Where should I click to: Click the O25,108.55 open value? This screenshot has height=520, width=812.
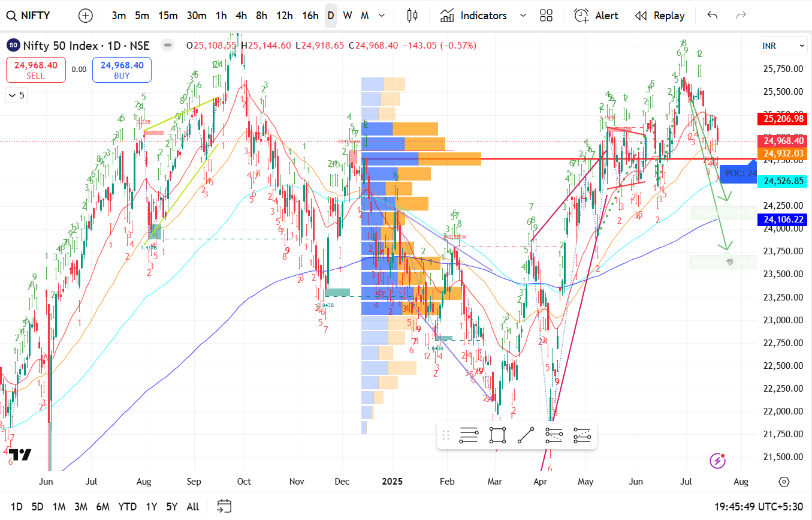[x=212, y=45]
